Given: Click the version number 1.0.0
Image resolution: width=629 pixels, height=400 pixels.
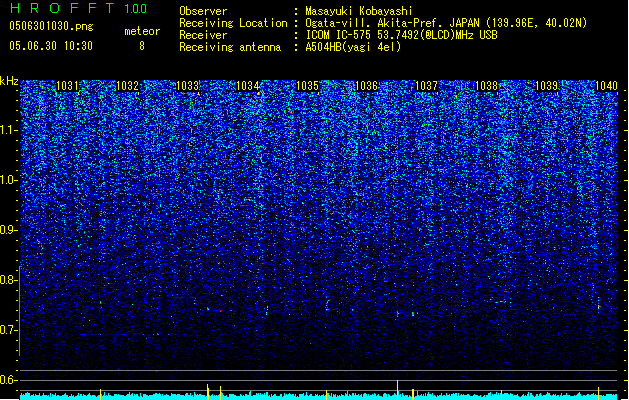Looking at the screenshot, I should point(135,8).
